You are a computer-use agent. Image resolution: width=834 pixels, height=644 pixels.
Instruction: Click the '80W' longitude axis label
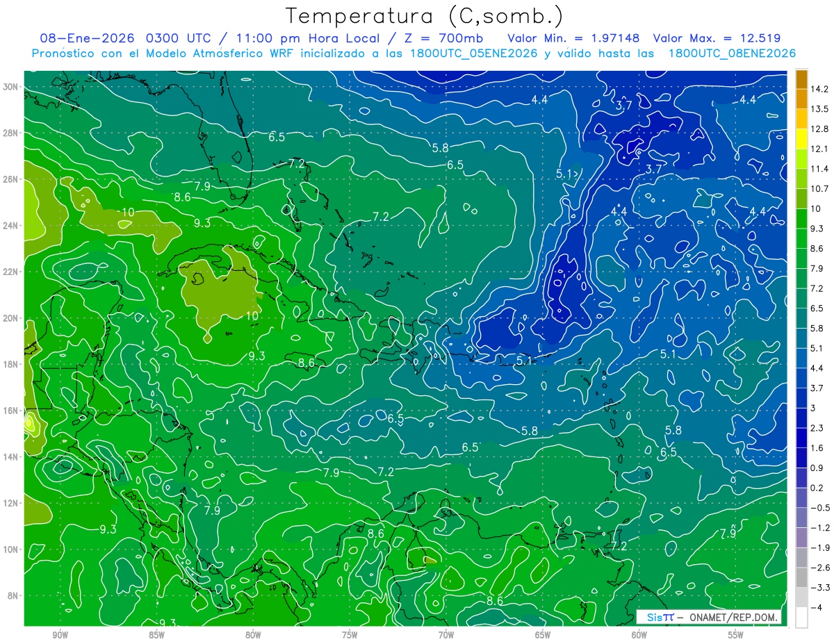(253, 635)
